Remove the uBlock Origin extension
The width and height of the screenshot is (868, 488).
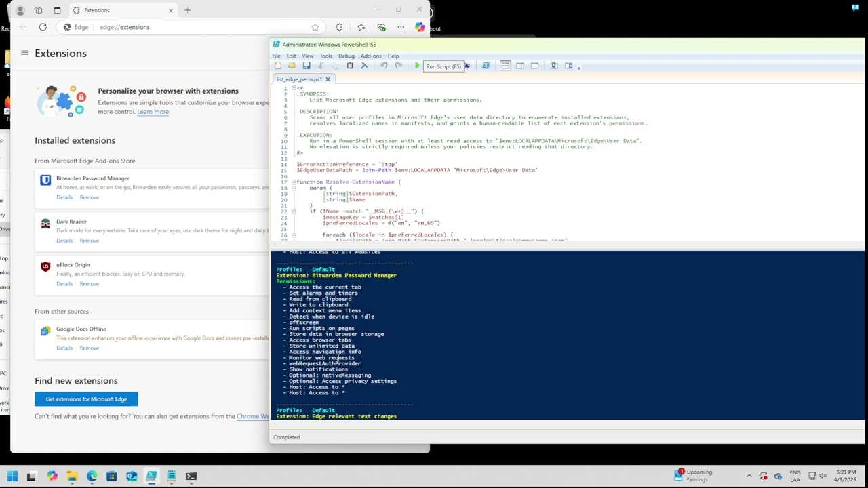pyautogui.click(x=90, y=284)
